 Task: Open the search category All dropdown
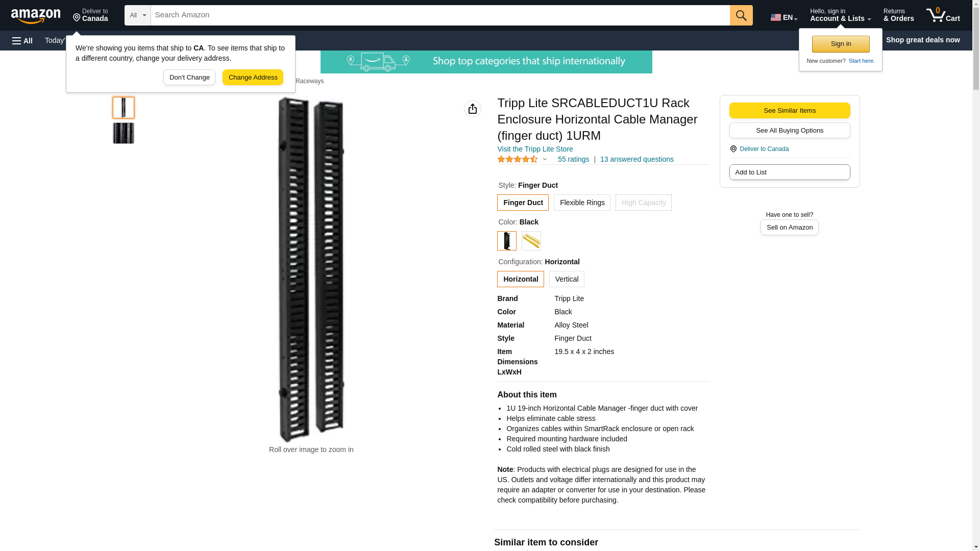coord(138,15)
